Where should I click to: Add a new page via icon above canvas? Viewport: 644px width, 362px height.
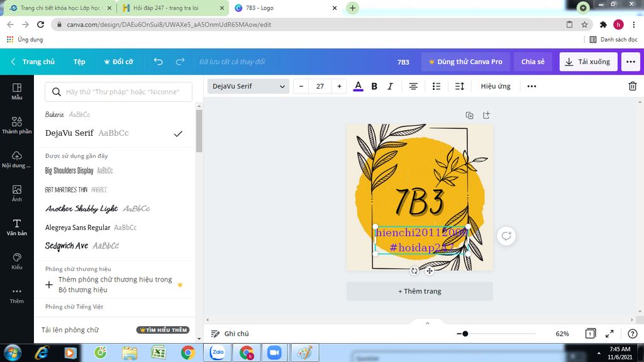(486, 116)
